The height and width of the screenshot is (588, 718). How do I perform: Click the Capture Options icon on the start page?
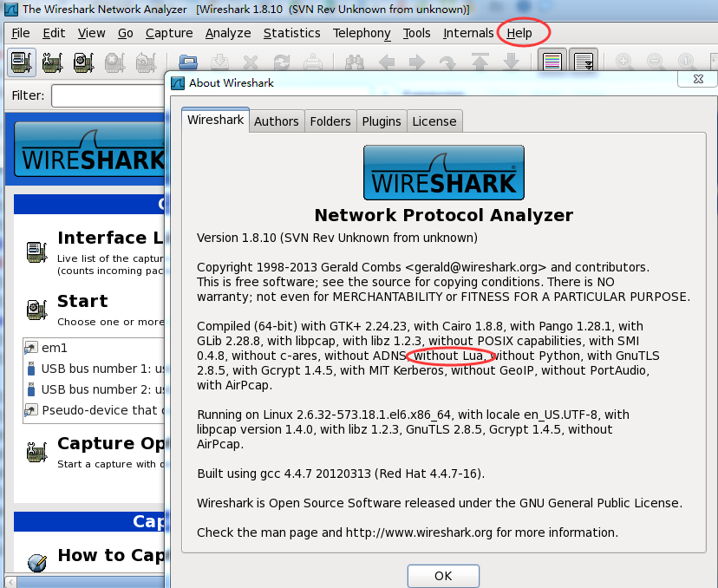[36, 452]
